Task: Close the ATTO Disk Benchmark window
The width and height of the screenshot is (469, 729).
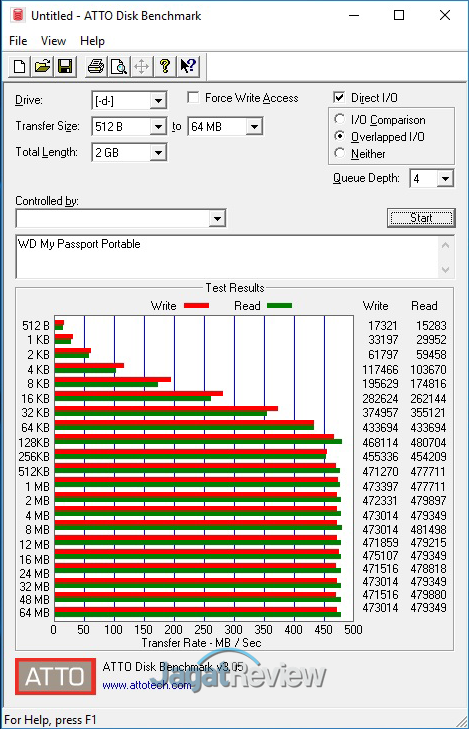Action: 445,15
